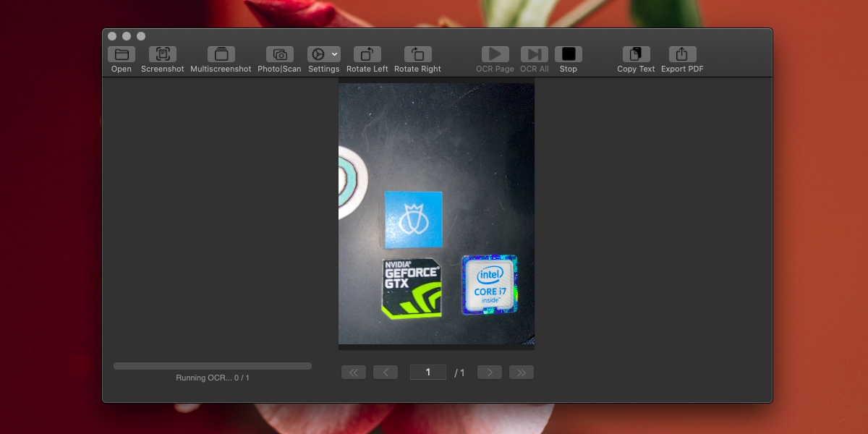868x434 pixels.
Task: Jump to the first page
Action: coord(354,373)
